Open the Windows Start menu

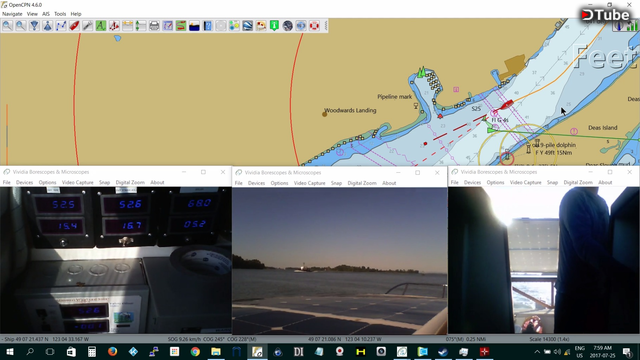[10, 351]
